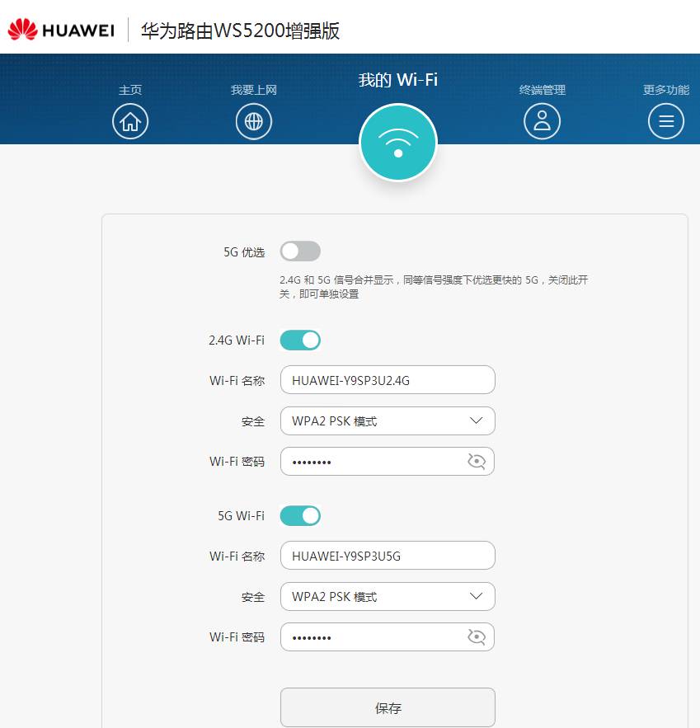Viewport: 700px width, 728px height.
Task: Show the 5G Wi-Fi password
Action: [477, 637]
